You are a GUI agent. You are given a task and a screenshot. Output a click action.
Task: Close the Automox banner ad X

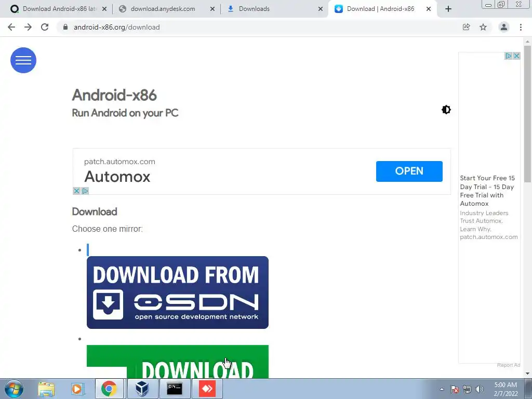(76, 191)
